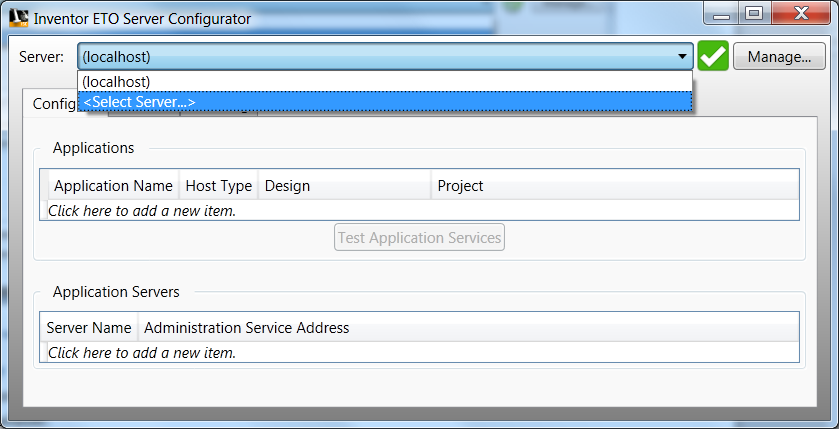
Task: Switch to the Configuration tab
Action: tap(52, 103)
